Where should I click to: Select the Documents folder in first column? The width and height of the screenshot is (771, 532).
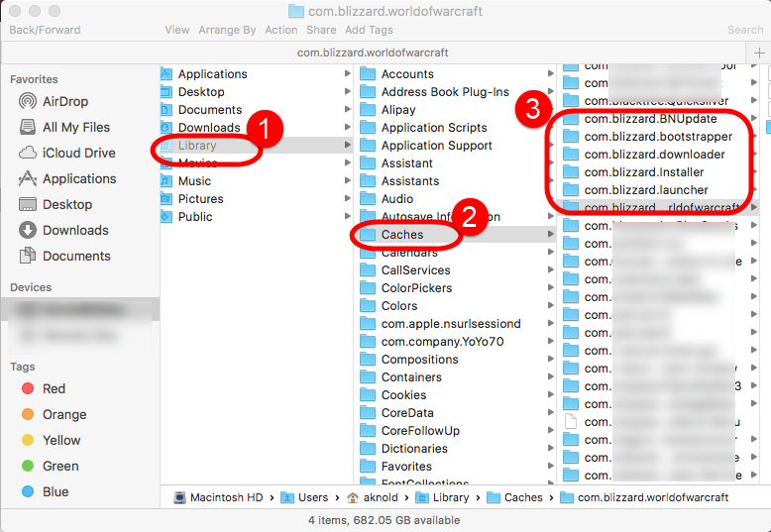(257, 110)
